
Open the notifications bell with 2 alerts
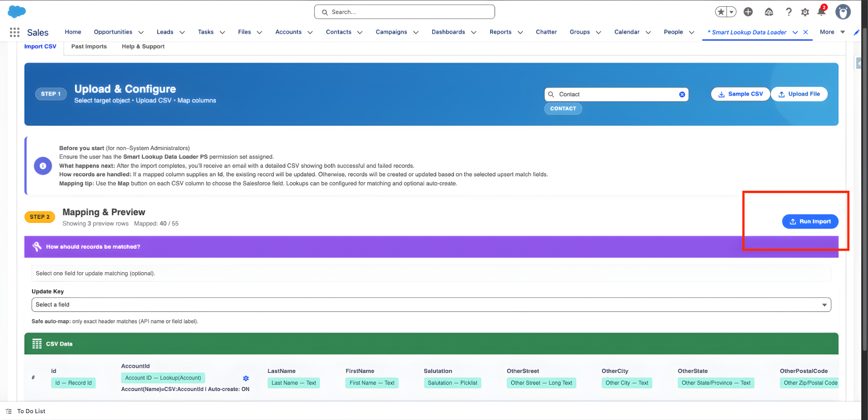point(821,12)
